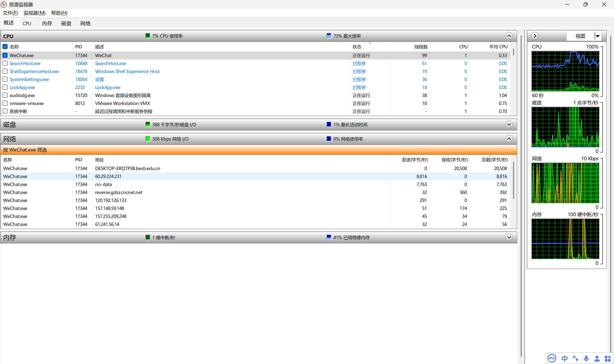Sort by 平均 CPU column header
The image size is (614, 364).
pyautogui.click(x=498, y=47)
